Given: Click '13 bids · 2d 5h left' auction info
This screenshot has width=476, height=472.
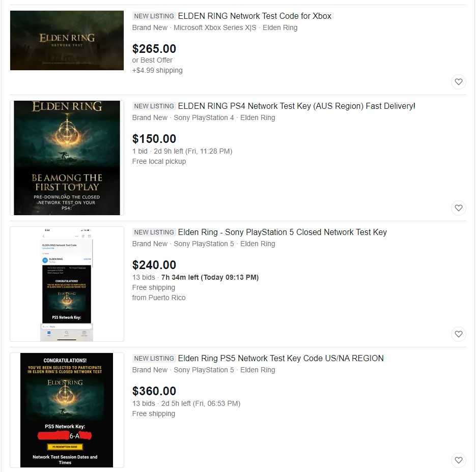Looking at the screenshot, I should click(186, 403).
